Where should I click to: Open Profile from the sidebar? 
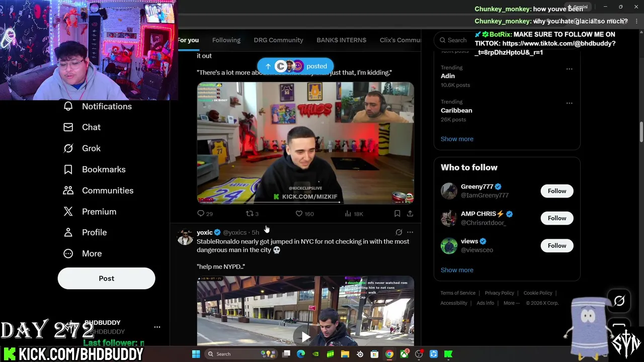[85, 232]
